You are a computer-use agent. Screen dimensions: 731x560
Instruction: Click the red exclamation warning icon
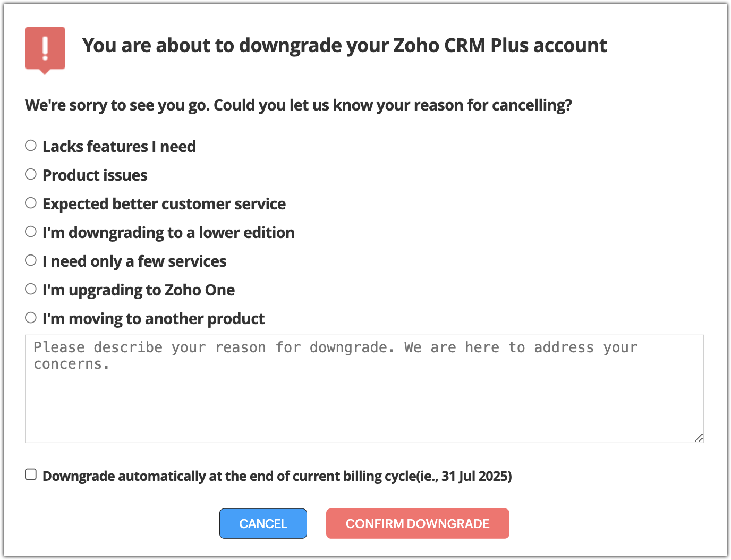45,48
